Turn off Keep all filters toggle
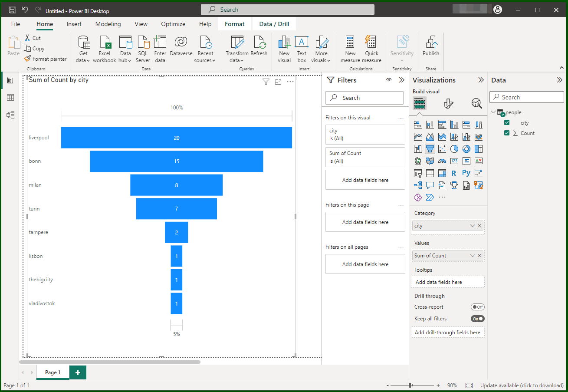This screenshot has width=568, height=392. (x=478, y=319)
